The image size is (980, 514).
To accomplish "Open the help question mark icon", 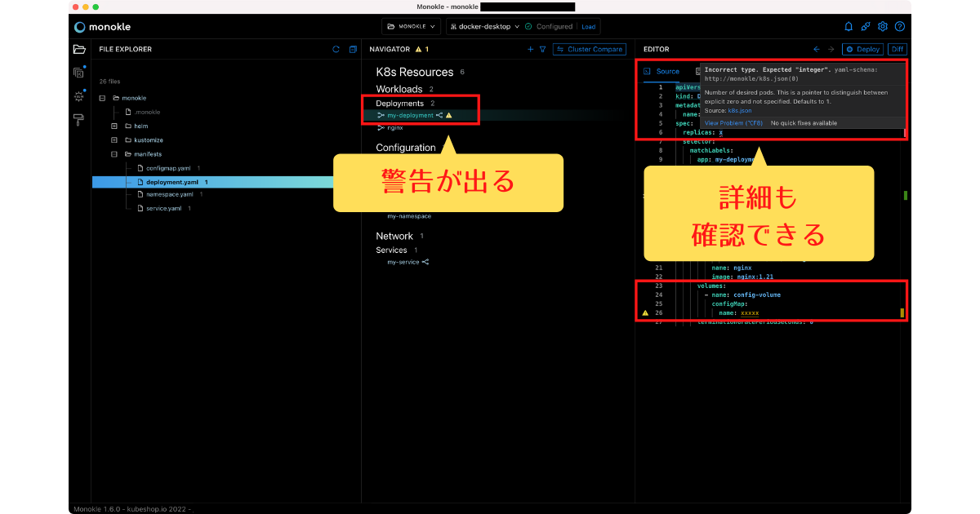I will click(x=900, y=26).
